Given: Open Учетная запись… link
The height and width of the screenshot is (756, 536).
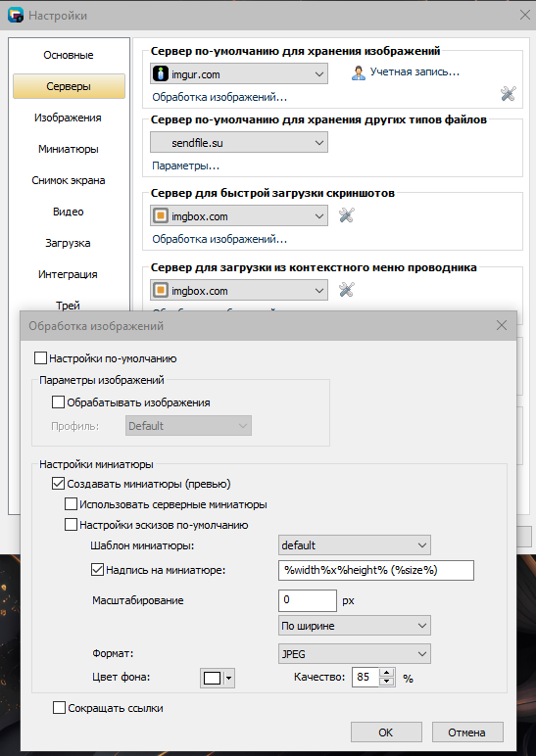Looking at the screenshot, I should (x=414, y=72).
